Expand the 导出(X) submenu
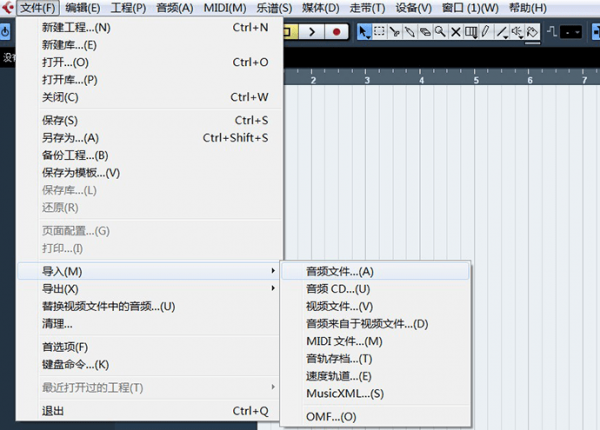Viewport: 600px width, 430px height. [150, 289]
